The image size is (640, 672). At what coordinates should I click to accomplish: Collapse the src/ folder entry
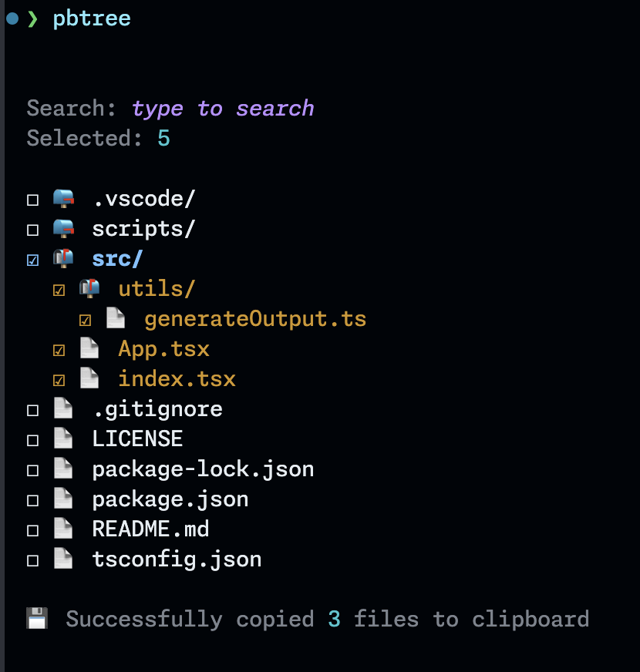[117, 259]
